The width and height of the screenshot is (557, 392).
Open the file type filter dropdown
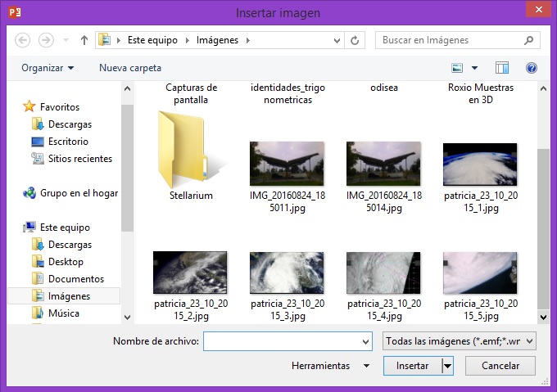pyautogui.click(x=460, y=340)
